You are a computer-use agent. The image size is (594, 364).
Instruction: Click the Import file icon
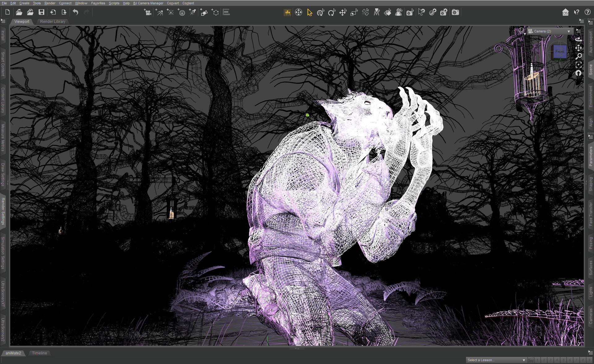[x=53, y=12]
